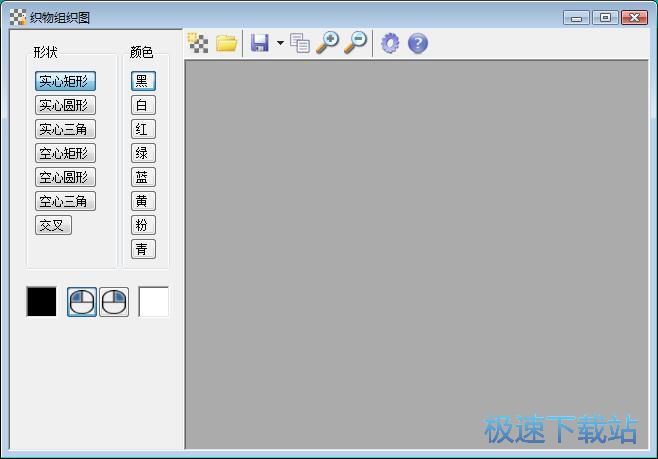The width and height of the screenshot is (658, 459).
Task: Save the weave diagram with floppy icon
Action: click(259, 43)
